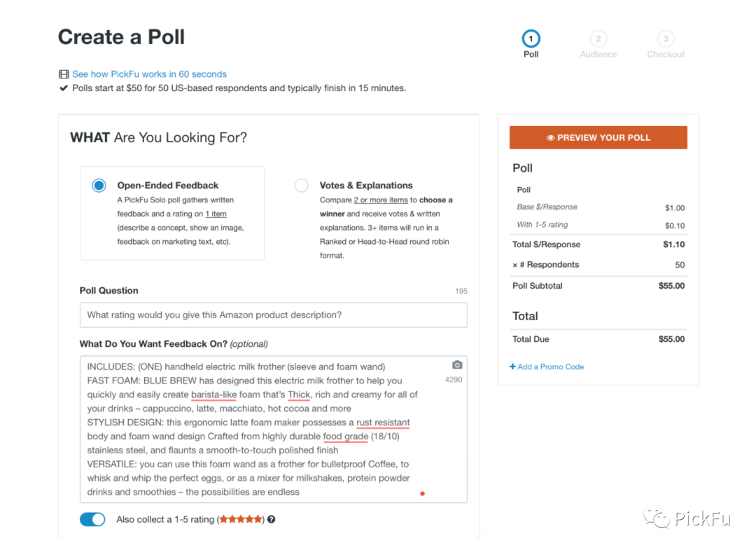
Task: Click the film strip video icon
Action: (64, 74)
